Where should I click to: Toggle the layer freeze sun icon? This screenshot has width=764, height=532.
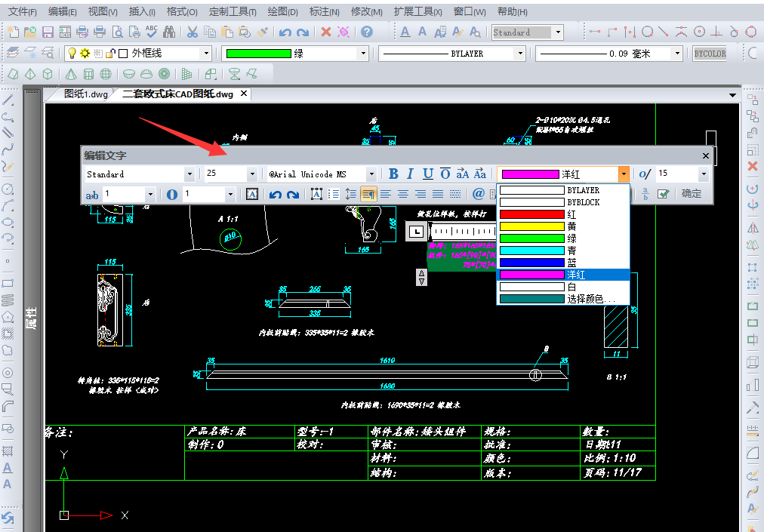tap(85, 53)
